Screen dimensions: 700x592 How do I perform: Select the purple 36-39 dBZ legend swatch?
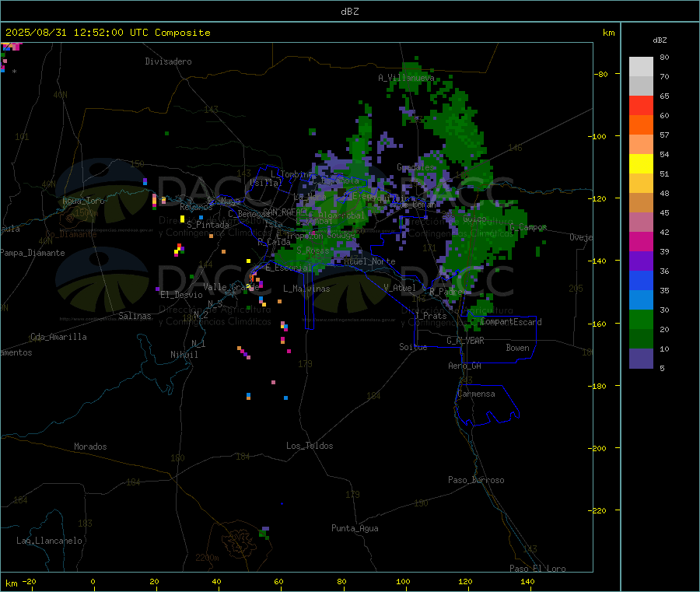(x=641, y=261)
